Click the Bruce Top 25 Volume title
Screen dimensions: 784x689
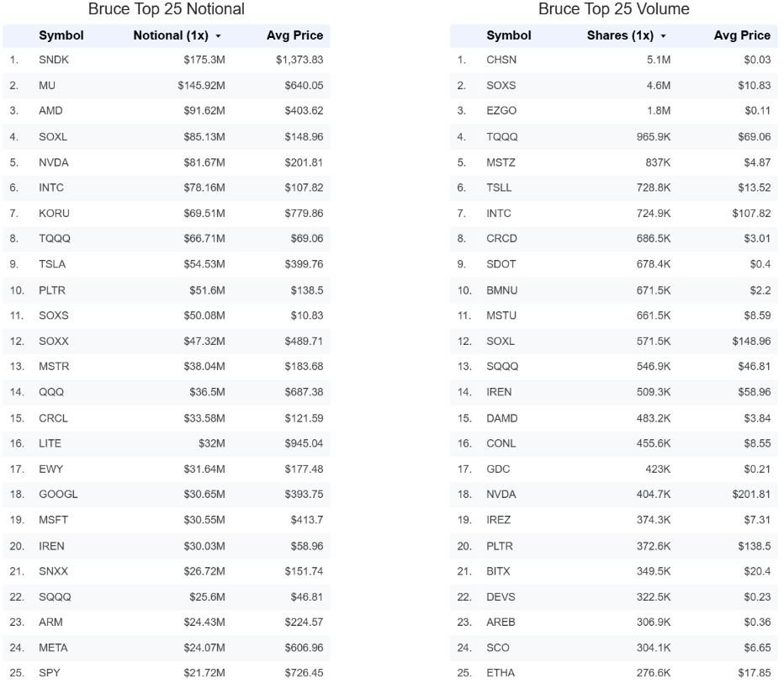[x=614, y=9]
